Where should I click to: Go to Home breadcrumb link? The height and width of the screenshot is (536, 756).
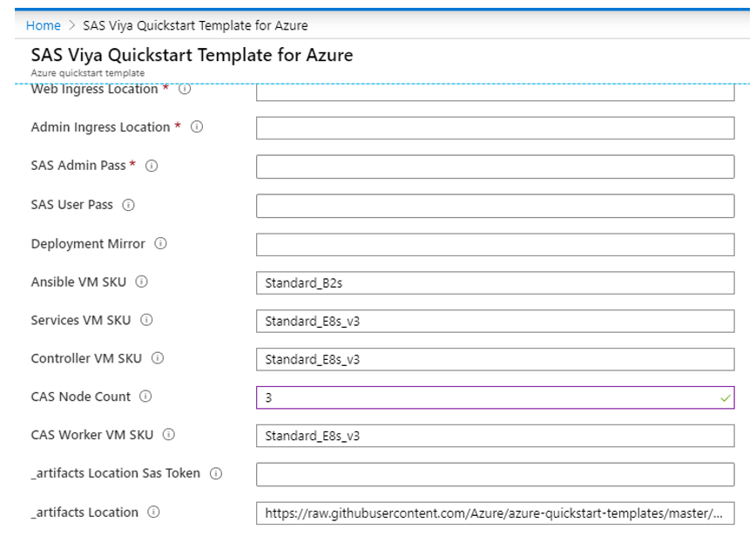click(44, 25)
